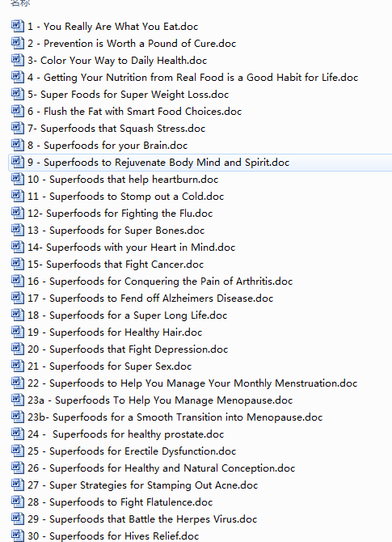The width and height of the screenshot is (392, 542).
Task: Select '9 - Superfoods to Rejuvenate Body Mind and Spirit.doc'
Action: (158, 163)
